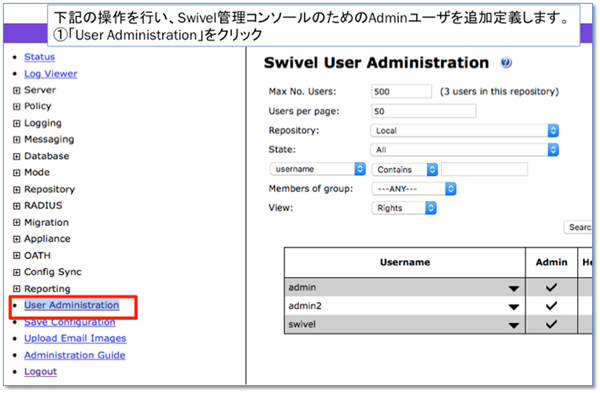The height and width of the screenshot is (393, 600).
Task: Open the Administration Guide link
Action: click(75, 355)
